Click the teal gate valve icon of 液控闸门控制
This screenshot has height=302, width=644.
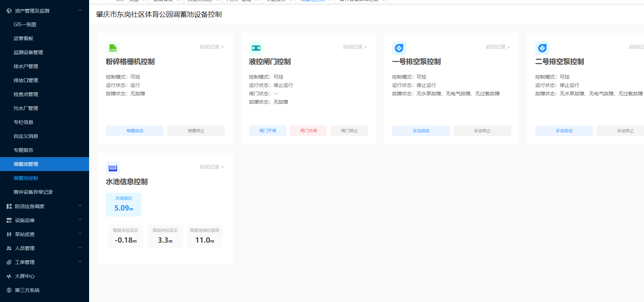coord(256,48)
